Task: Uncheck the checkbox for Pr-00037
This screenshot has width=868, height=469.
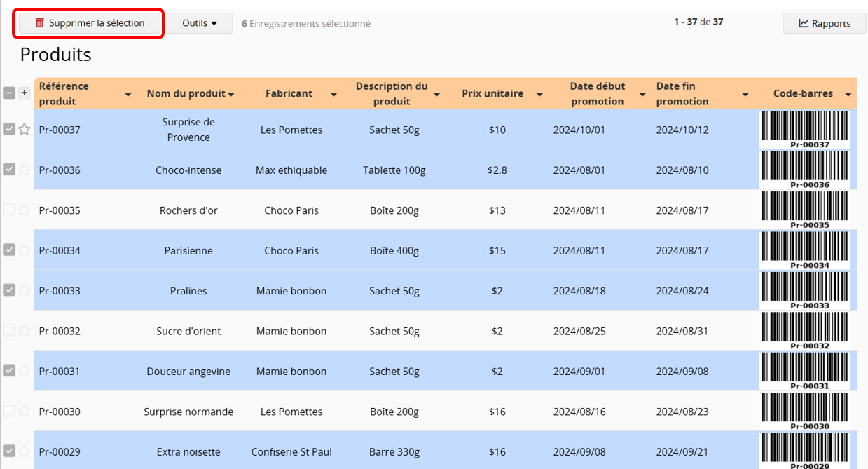Action: tap(9, 129)
